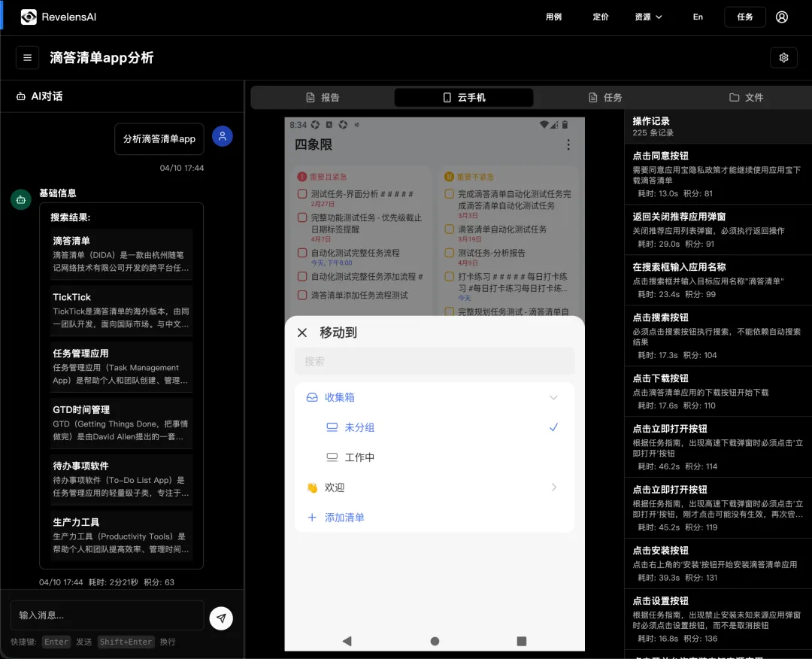Click the 任务 button in top bar
The image size is (812, 659).
(744, 17)
